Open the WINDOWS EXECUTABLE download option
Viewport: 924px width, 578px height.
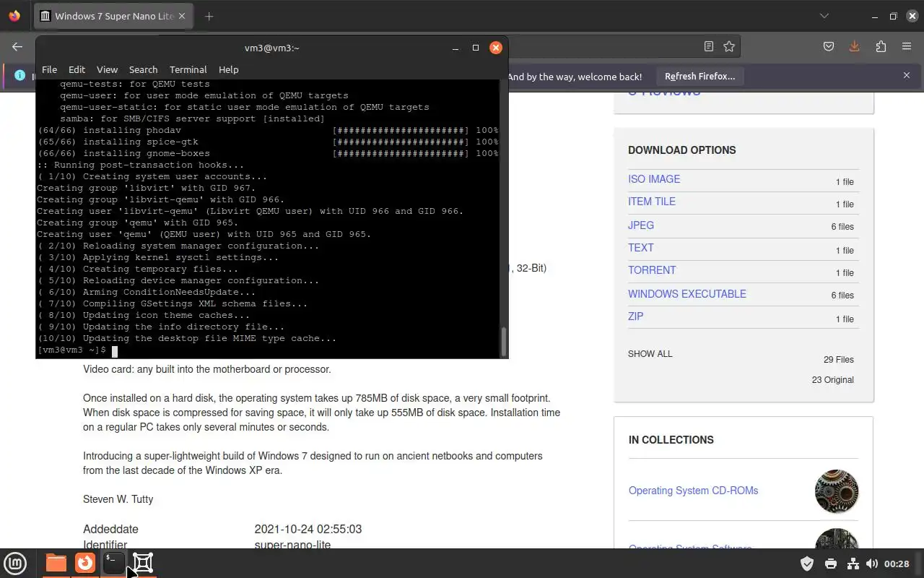point(687,294)
